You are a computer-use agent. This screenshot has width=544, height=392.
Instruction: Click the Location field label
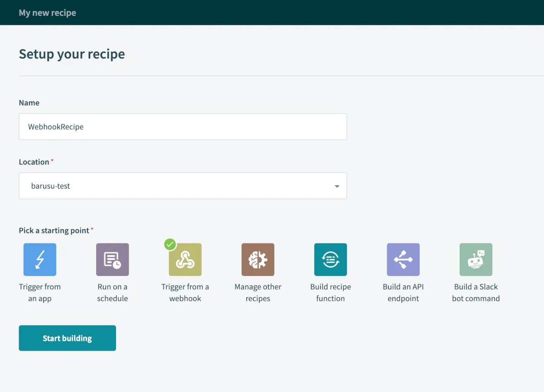tap(34, 162)
